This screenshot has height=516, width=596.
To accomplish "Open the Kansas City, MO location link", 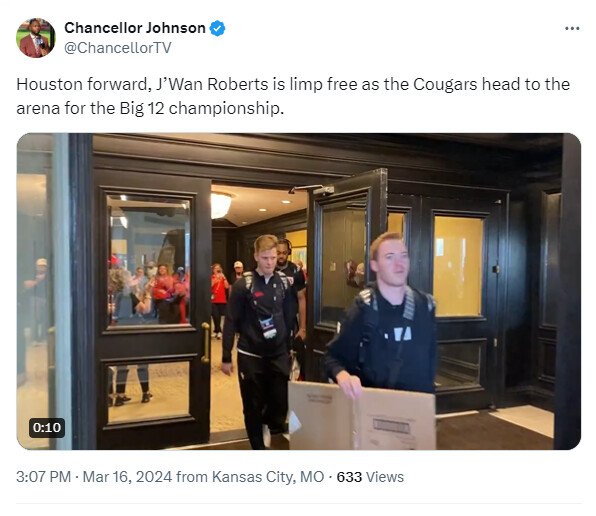I will point(268,477).
